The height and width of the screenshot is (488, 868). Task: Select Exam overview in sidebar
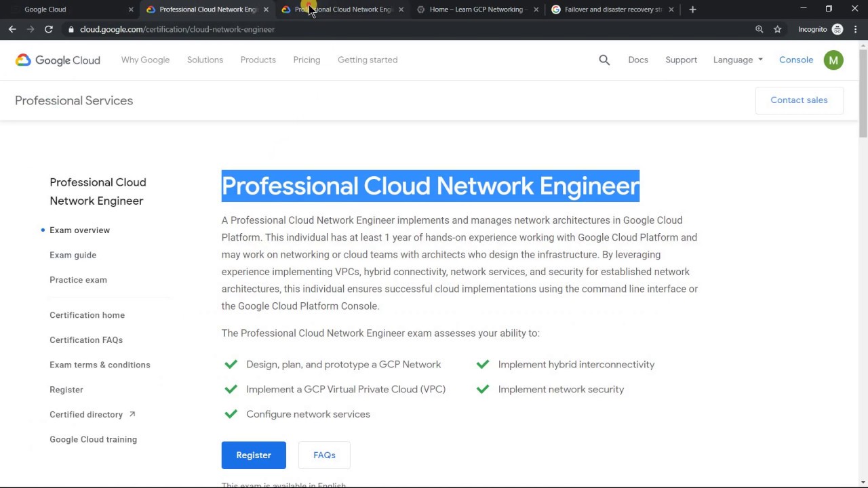79,230
